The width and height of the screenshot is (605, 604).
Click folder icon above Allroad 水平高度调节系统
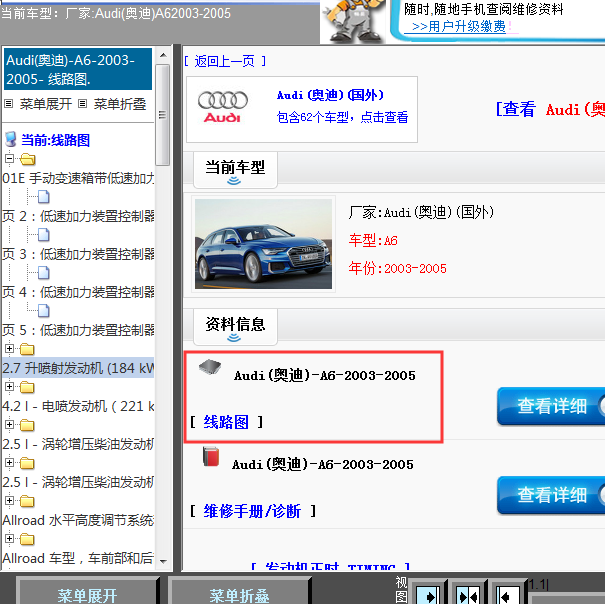(27, 501)
